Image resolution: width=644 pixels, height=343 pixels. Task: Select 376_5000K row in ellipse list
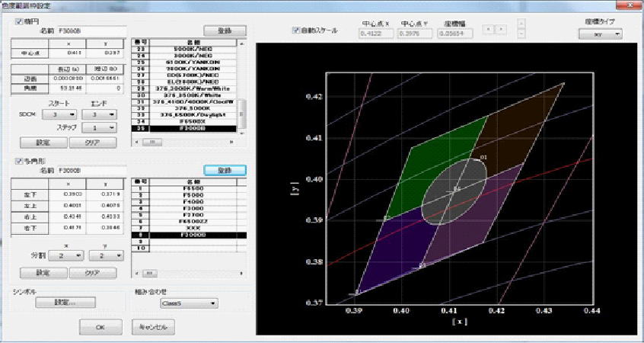[x=184, y=108]
